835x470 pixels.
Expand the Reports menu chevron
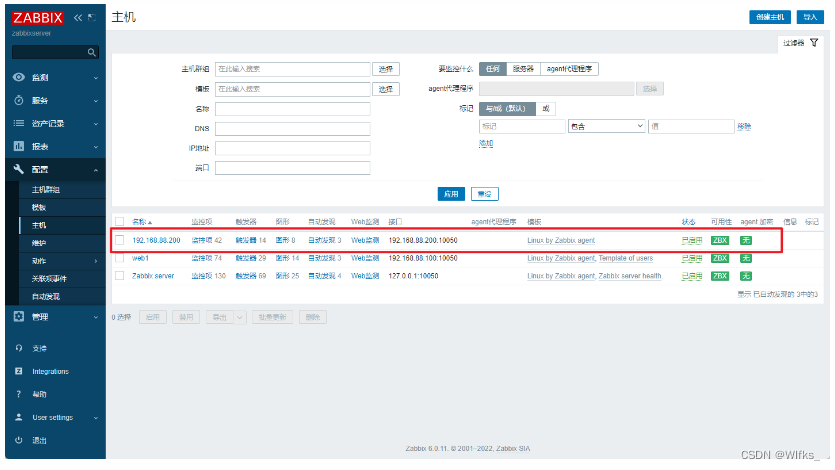click(96, 146)
